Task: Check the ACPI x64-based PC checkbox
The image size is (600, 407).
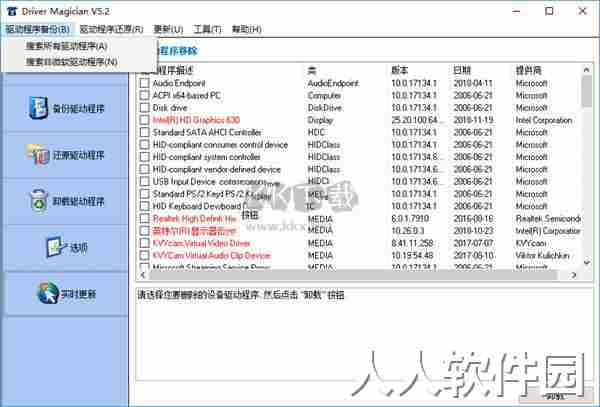Action: click(144, 95)
